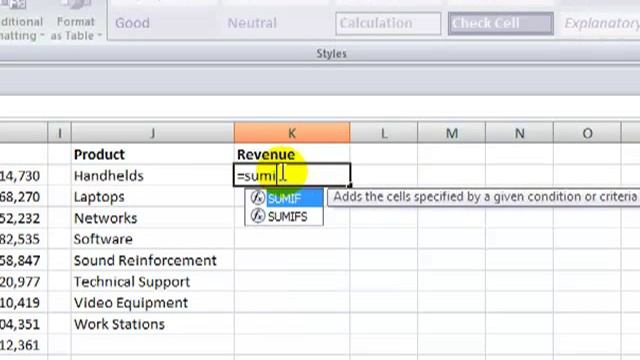Click the cell ending in 58,847
Viewport: 640px width, 360px height.
click(23, 260)
